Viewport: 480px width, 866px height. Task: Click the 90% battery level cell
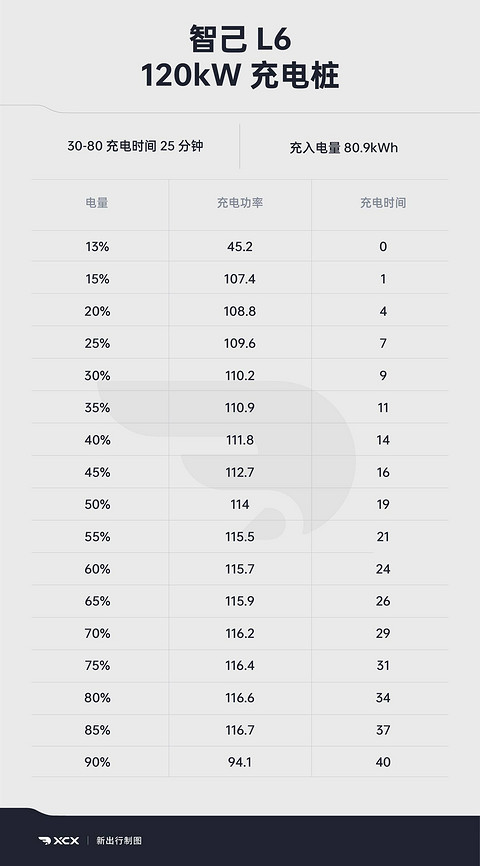[x=97, y=762]
